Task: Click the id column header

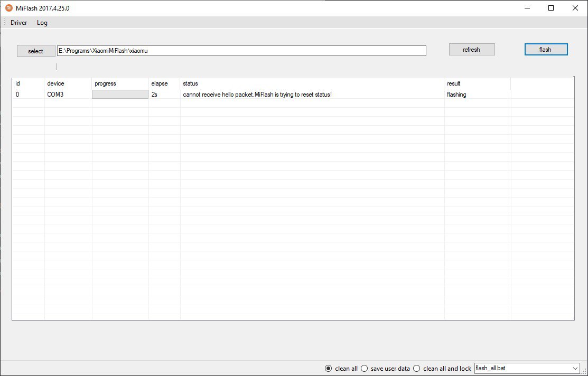Action: click(29, 83)
